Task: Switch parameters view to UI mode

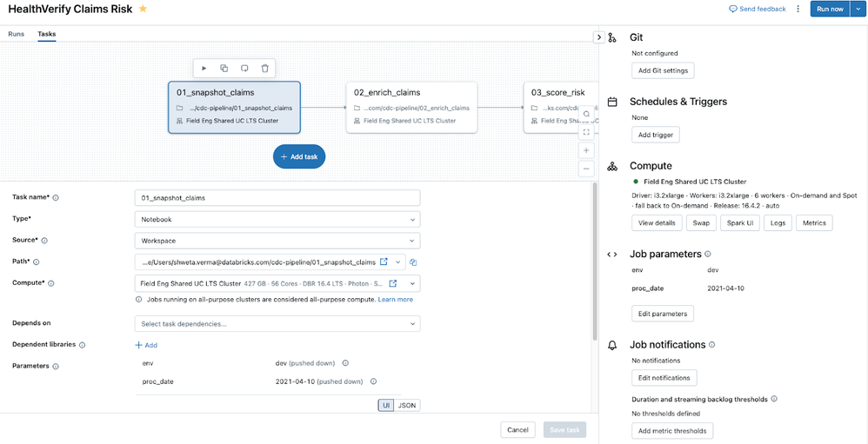Action: (x=386, y=405)
